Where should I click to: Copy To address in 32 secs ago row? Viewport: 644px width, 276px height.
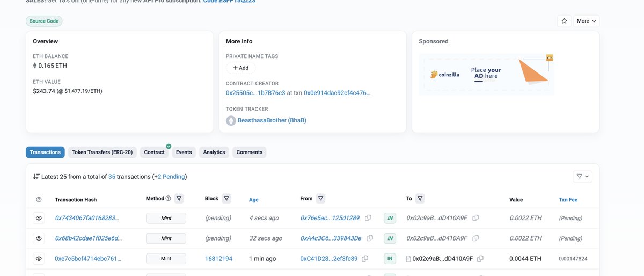(475, 238)
